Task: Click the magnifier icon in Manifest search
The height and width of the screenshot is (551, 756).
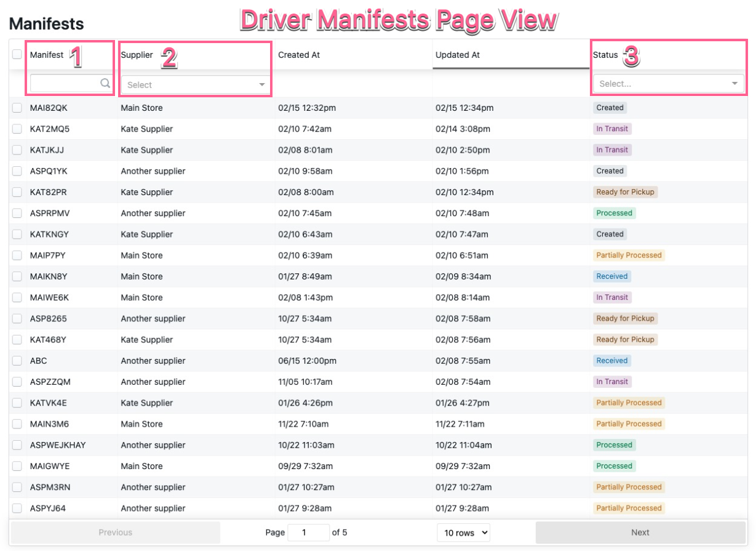Action: [x=105, y=84]
